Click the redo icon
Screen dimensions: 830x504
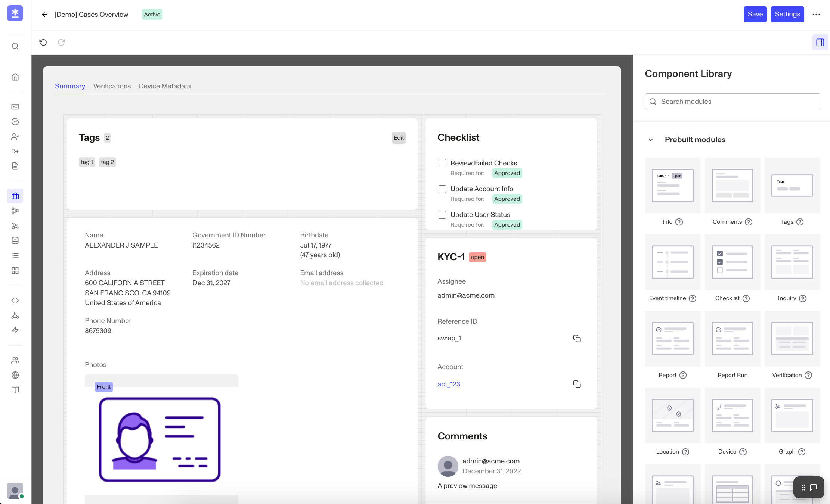pyautogui.click(x=61, y=43)
